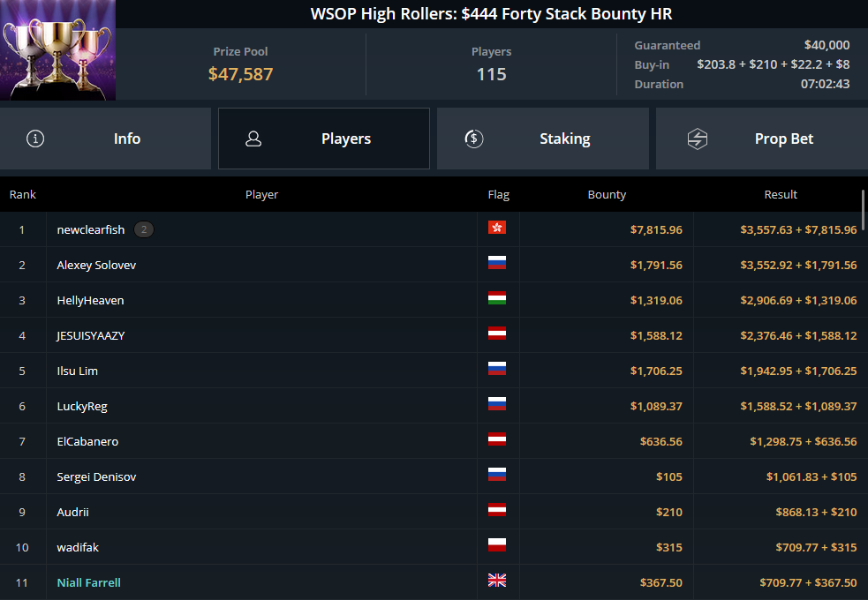
Task: Click the UK flag for Niall Farrell
Action: point(496,580)
